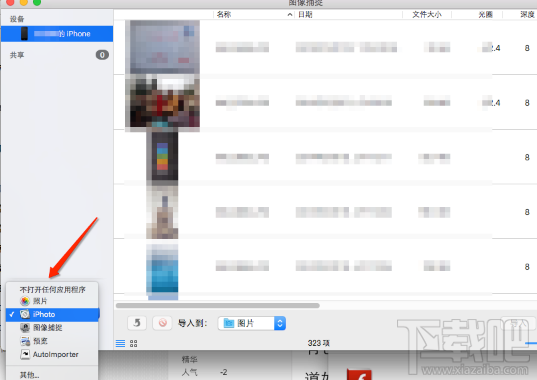This screenshot has height=380, width=537.
Task: Click the AutoImporter icon in the menu
Action: pos(25,354)
